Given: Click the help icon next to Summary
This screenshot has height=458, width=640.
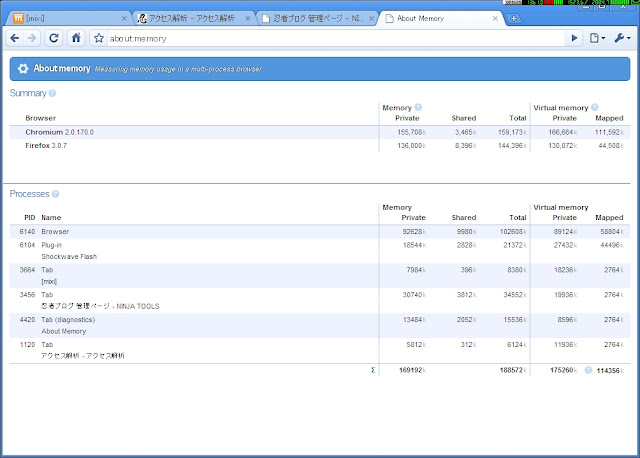Looking at the screenshot, I should tap(52, 93).
